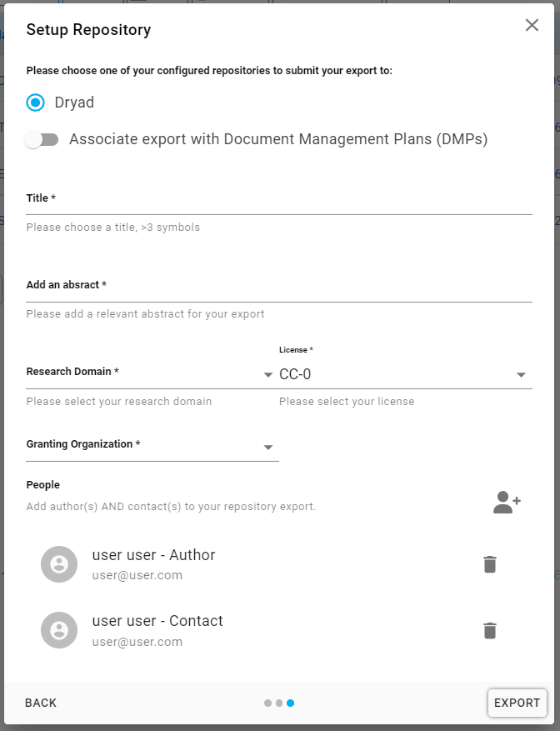Image resolution: width=560 pixels, height=731 pixels.
Task: Click the People section heading
Action: (42, 485)
